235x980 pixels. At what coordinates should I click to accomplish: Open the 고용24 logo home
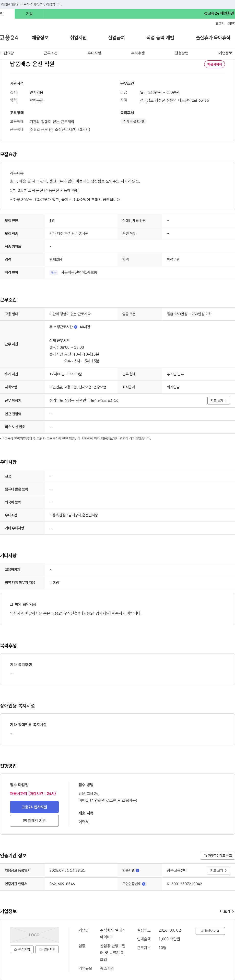pos(9,38)
